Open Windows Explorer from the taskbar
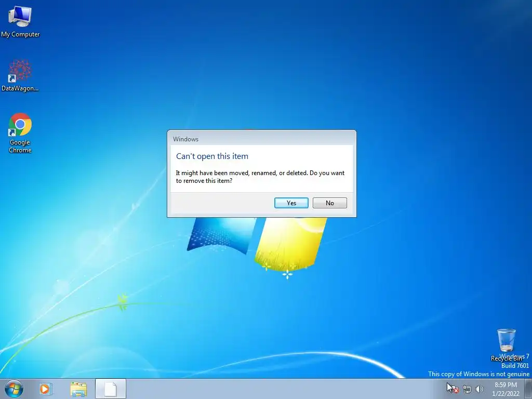Viewport: 532px width, 399px height. (78, 389)
